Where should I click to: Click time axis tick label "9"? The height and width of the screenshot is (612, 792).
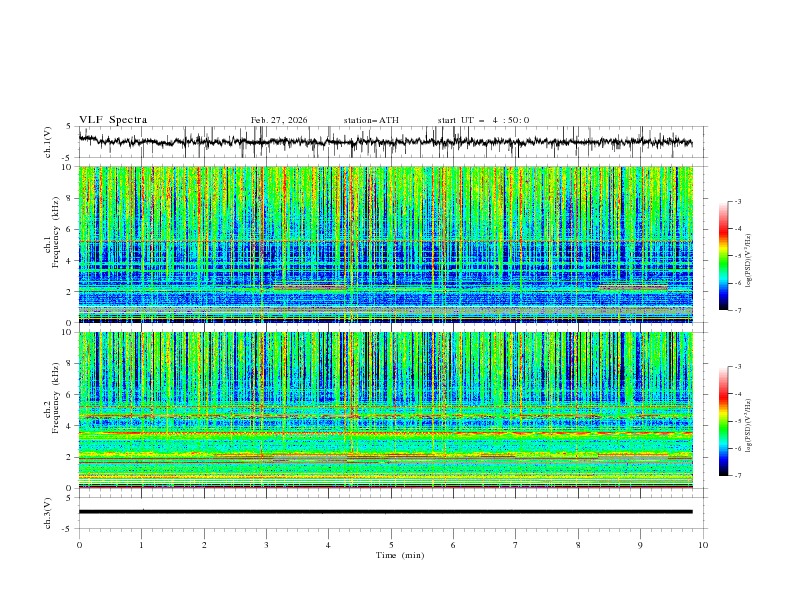(x=640, y=545)
